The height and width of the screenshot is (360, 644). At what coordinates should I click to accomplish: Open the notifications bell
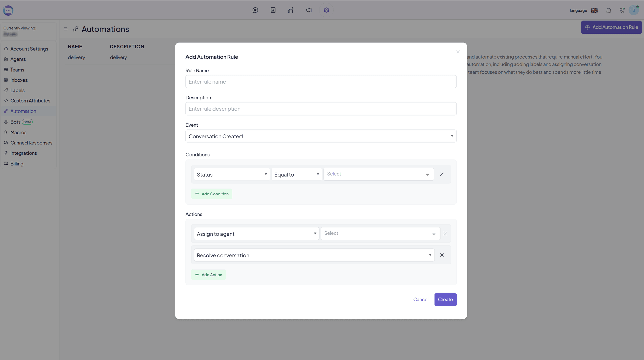609,11
